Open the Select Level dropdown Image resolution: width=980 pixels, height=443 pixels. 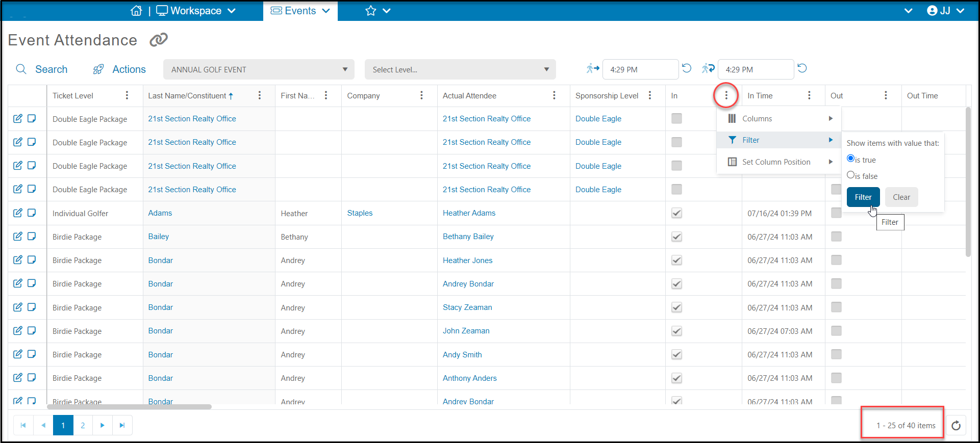pos(460,69)
